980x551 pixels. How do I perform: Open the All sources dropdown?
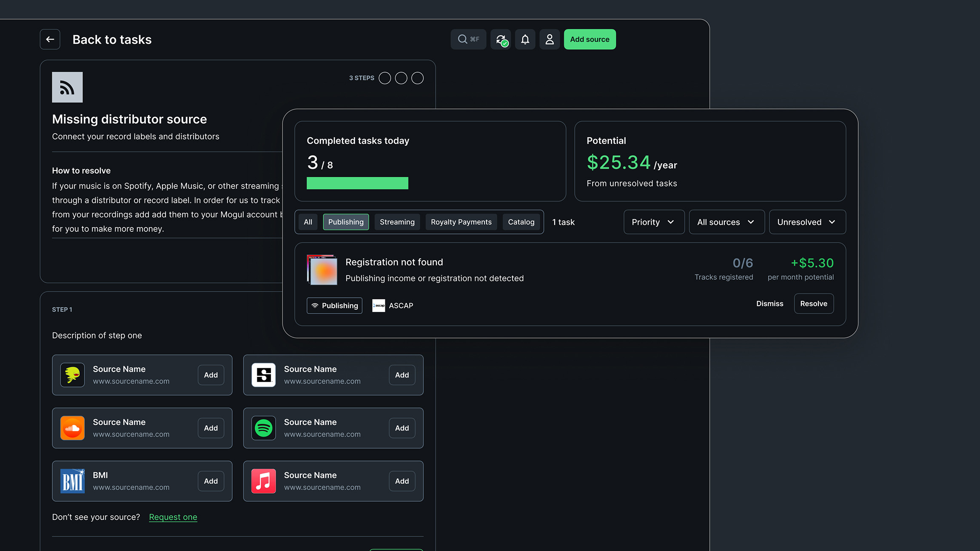coord(726,222)
